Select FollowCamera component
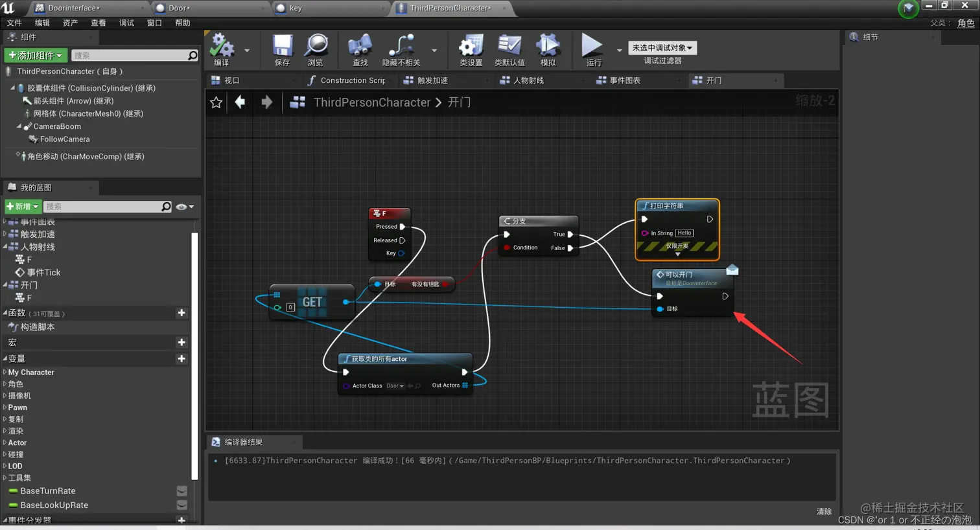Image resolution: width=980 pixels, height=530 pixels. 65,139
